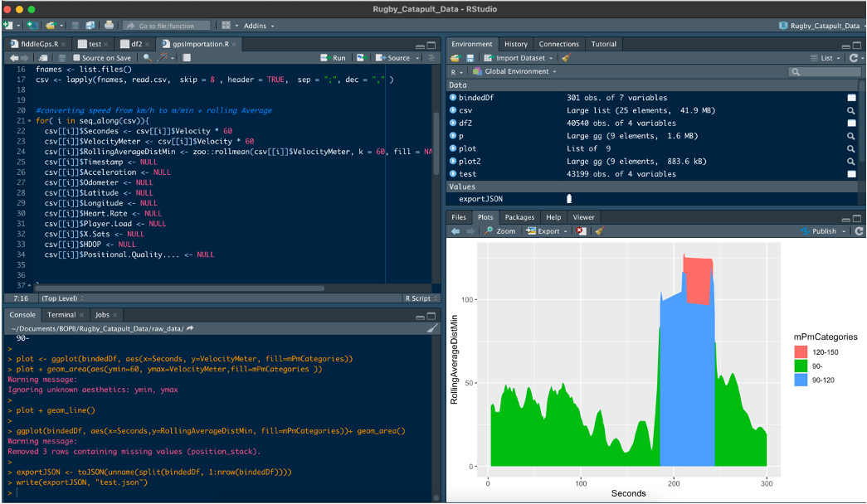Click the print file icon in main toolbar

coord(109,26)
